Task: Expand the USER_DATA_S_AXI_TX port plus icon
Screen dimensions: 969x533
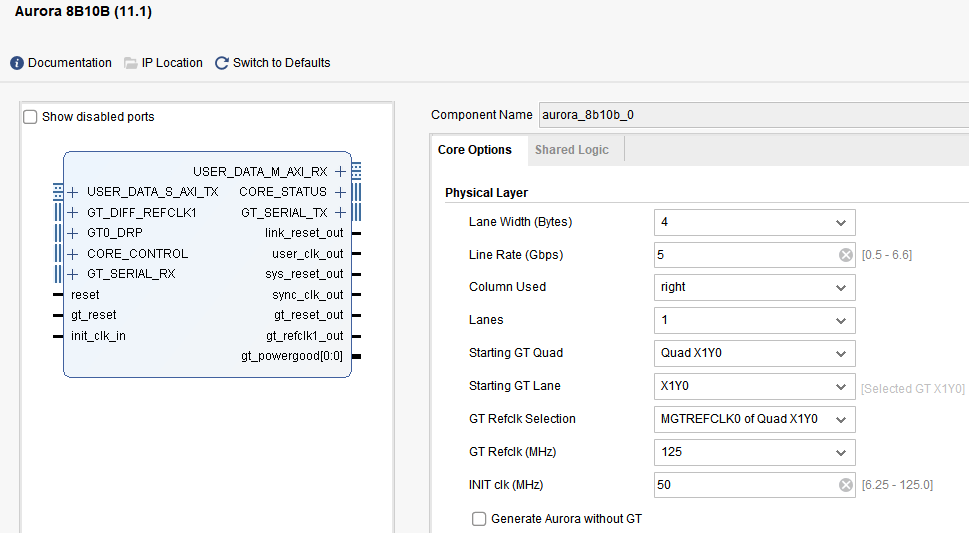Action: [x=73, y=192]
